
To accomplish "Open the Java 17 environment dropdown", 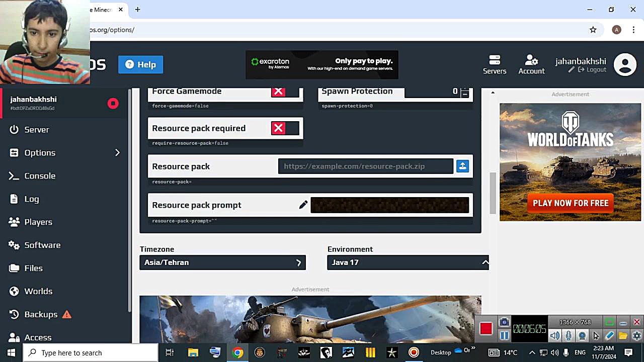I will tap(408, 262).
